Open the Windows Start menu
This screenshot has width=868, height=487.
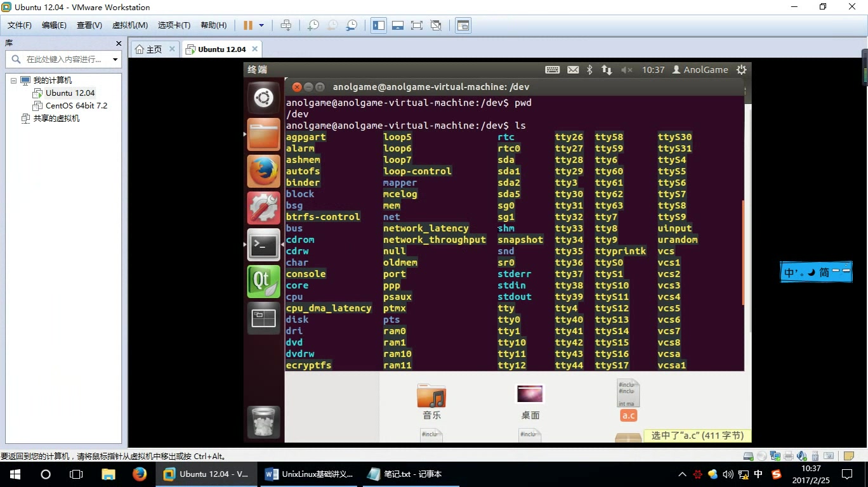pyautogui.click(x=15, y=474)
